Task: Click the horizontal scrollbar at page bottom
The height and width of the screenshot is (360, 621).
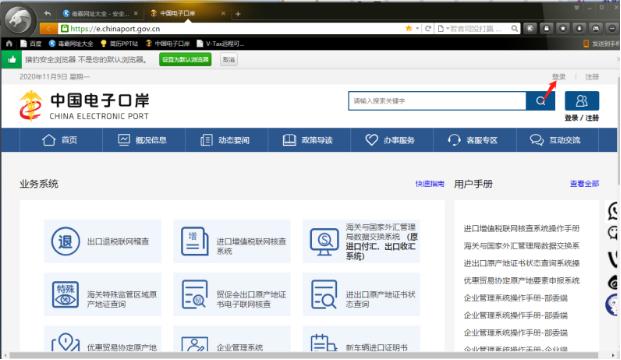Action: (x=304, y=356)
